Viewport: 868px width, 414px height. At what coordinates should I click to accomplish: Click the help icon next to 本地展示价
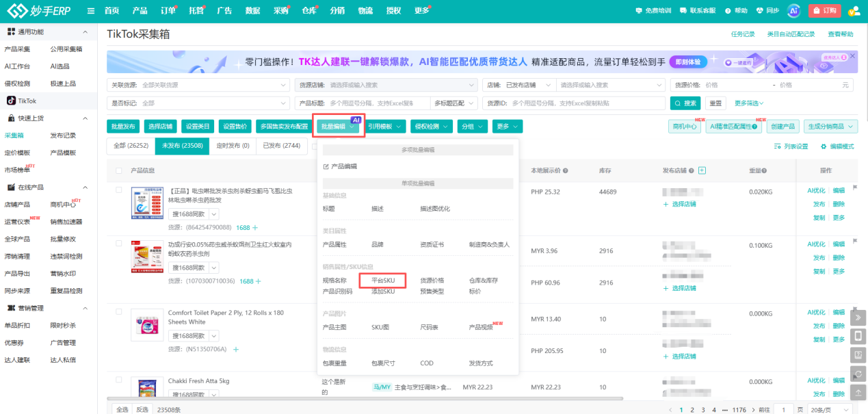point(566,170)
